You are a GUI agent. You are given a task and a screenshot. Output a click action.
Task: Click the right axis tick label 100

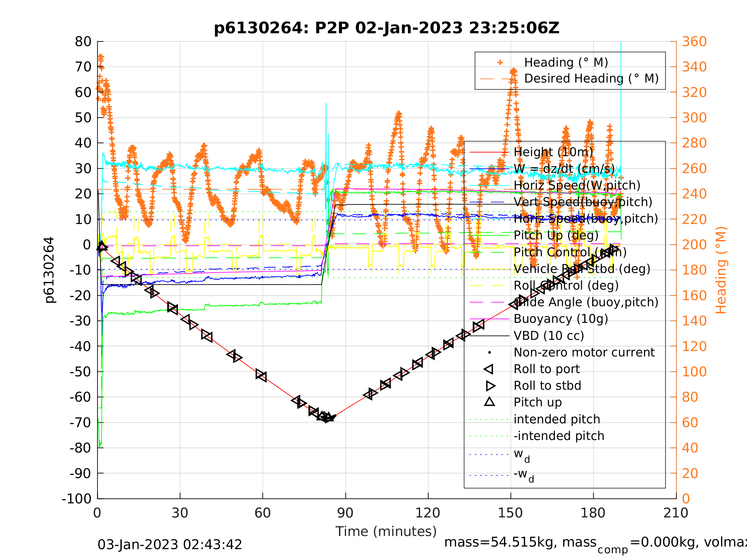pyautogui.click(x=694, y=372)
